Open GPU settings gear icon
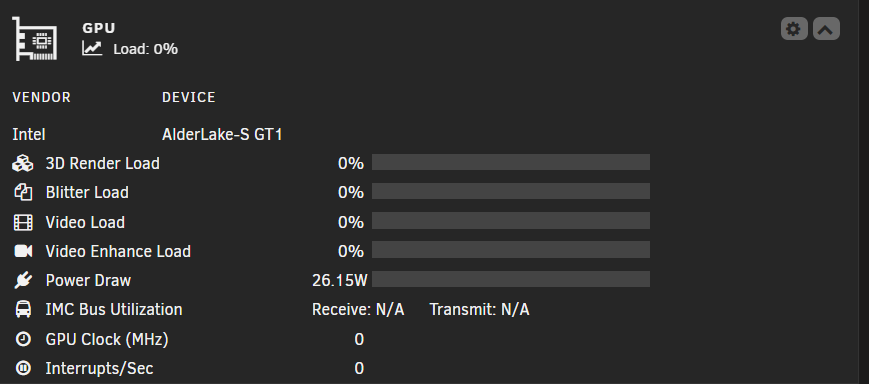Viewport: 869px width, 384px height. point(794,29)
